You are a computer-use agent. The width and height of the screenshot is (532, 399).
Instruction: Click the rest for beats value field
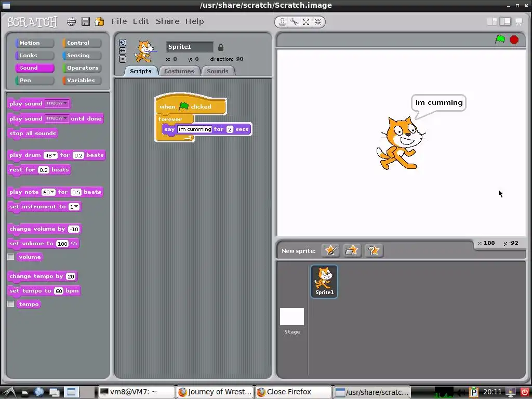point(44,170)
